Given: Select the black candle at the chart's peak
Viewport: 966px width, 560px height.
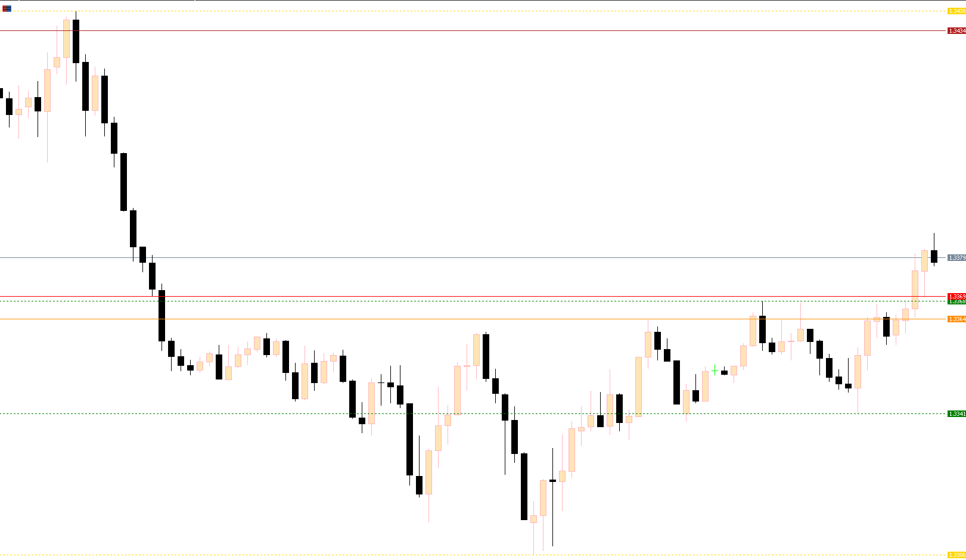Looking at the screenshot, I should coord(76,41).
